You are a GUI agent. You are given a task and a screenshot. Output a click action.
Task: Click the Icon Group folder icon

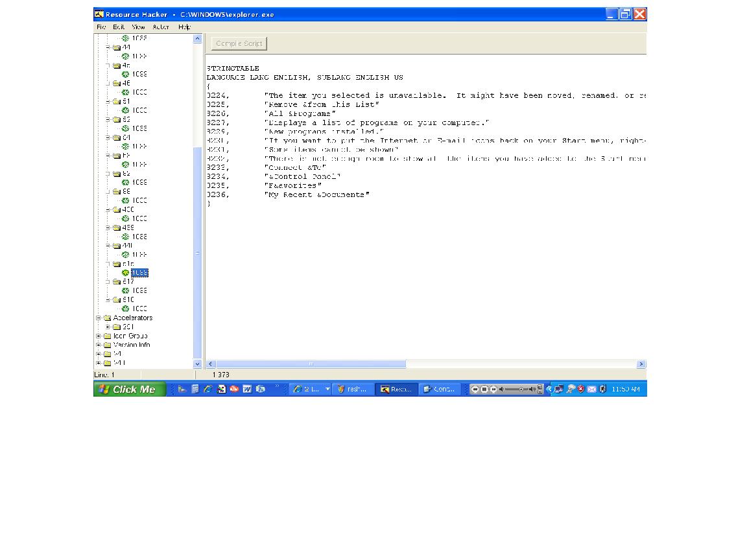click(107, 336)
